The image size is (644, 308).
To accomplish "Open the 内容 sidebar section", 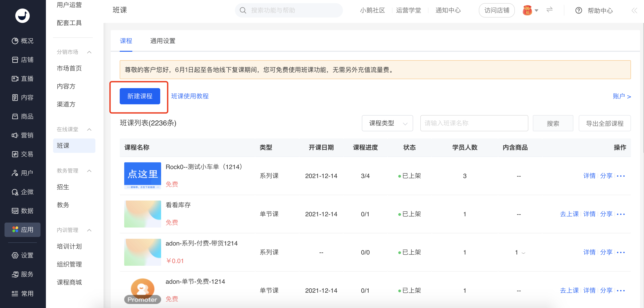I will coord(23,97).
